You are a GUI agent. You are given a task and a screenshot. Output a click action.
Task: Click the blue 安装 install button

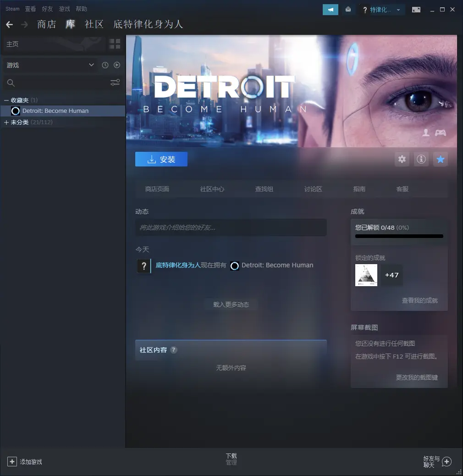[161, 159]
